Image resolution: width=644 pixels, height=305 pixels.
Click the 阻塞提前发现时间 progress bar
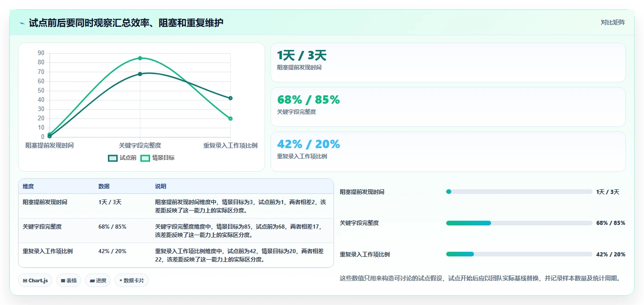pos(519,192)
